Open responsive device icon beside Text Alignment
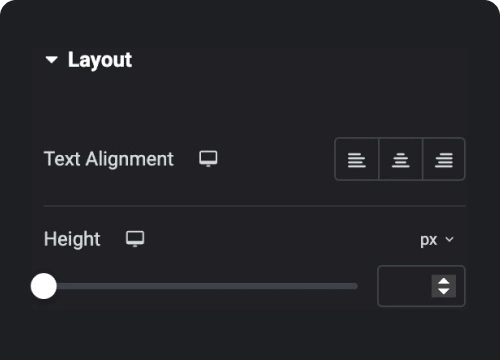 pos(208,159)
